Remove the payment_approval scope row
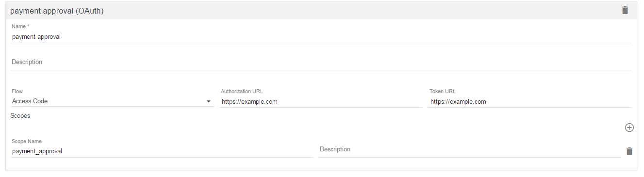The image size is (644, 177). click(x=629, y=151)
